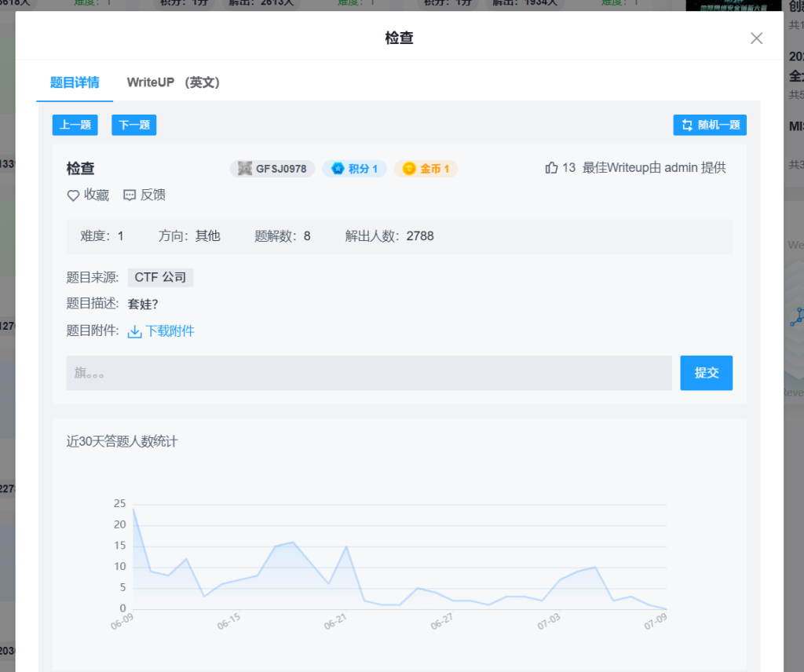Click the CTF 公司 source tag

160,277
